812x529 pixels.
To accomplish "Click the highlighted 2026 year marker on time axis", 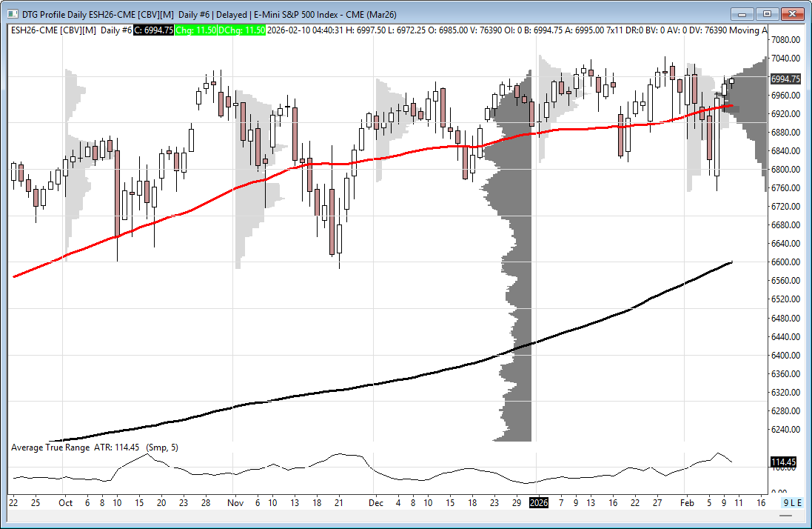I will (538, 502).
